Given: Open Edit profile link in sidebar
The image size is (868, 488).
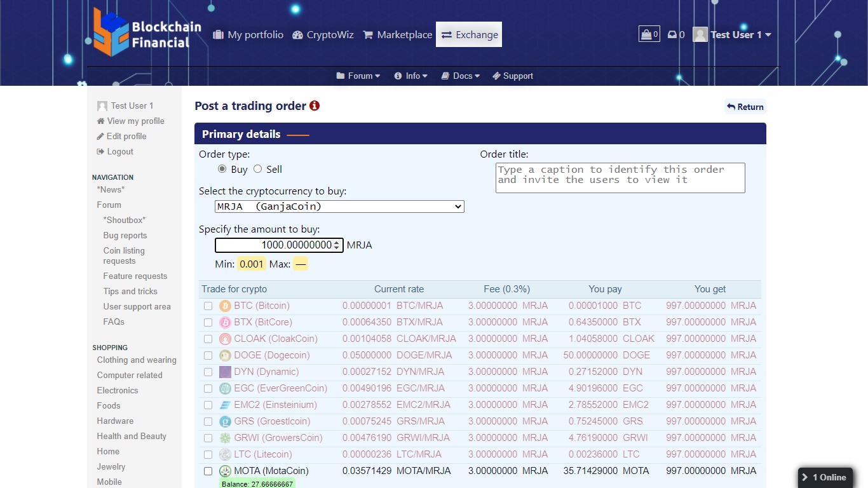Looking at the screenshot, I should point(126,137).
